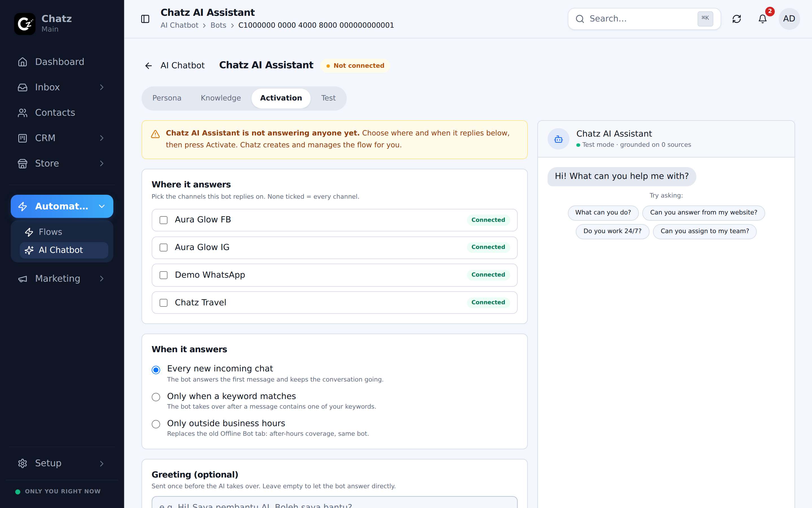The height and width of the screenshot is (508, 812).
Task: Click Connected badge for Aura Glow FB
Action: coord(488,220)
